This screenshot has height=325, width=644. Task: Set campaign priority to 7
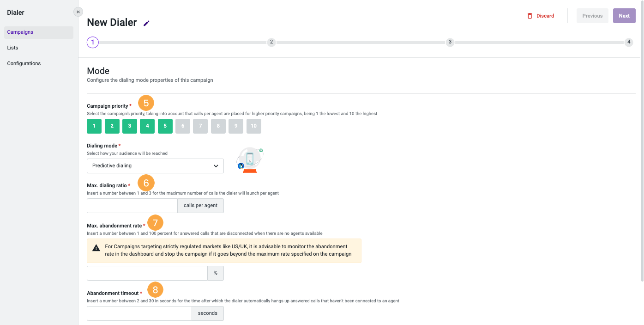(200, 126)
